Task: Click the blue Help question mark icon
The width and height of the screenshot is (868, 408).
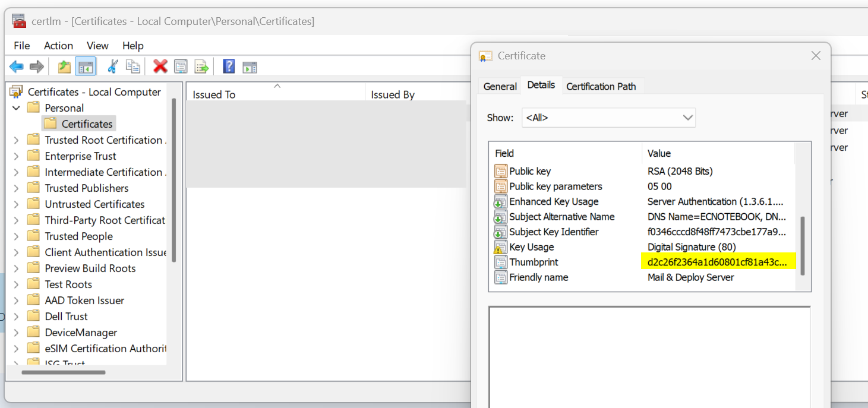Action: [229, 67]
